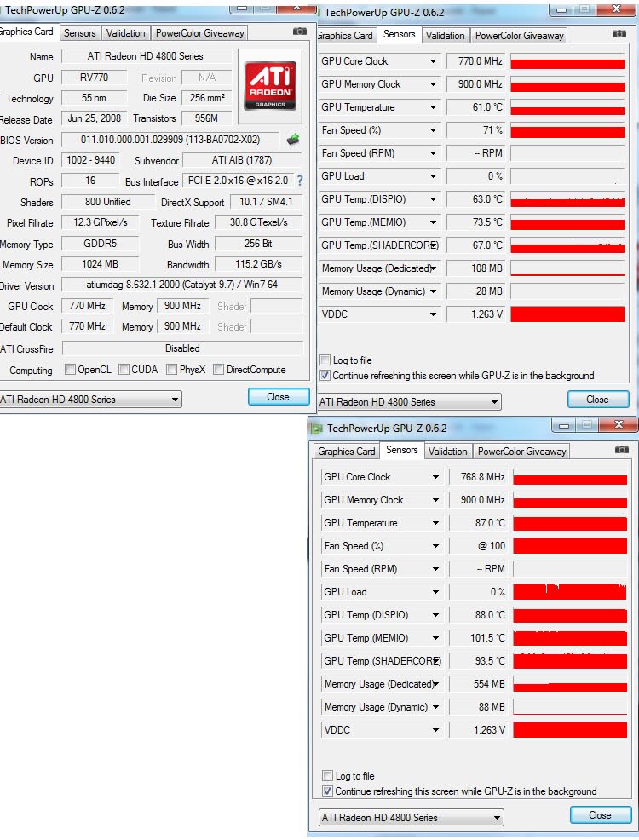This screenshot has height=840, width=639.
Task: Toggle the PhysX checkbox
Action: (172, 369)
